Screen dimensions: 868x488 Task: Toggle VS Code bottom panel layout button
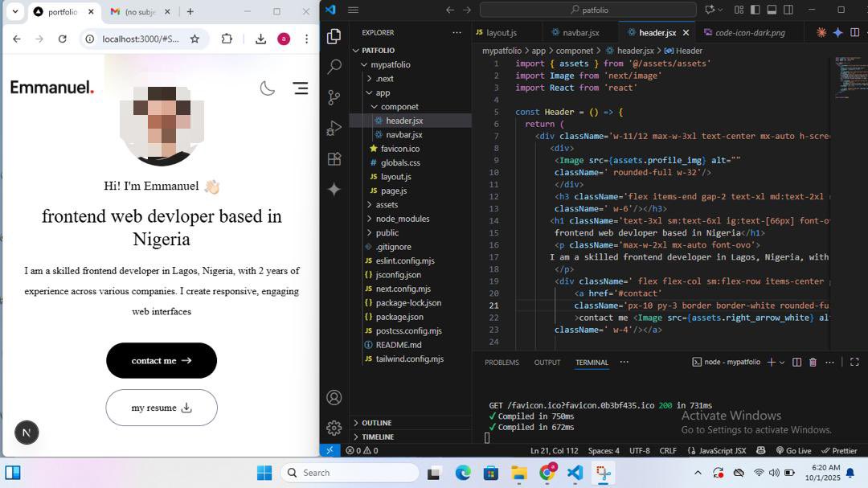click(x=772, y=10)
